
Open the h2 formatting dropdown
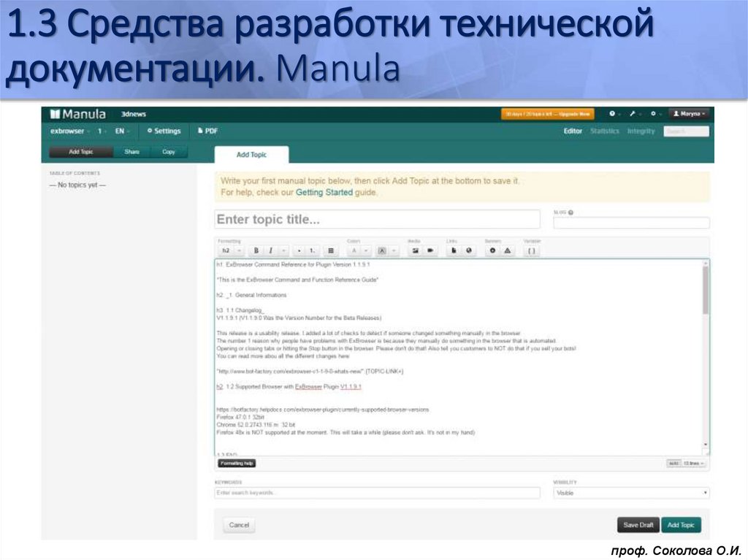226,250
